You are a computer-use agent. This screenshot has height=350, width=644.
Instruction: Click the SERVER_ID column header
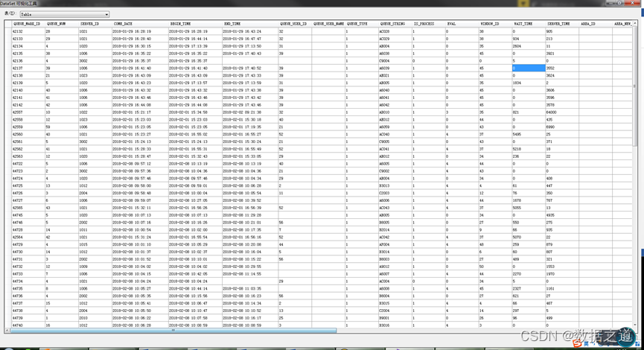coord(95,24)
